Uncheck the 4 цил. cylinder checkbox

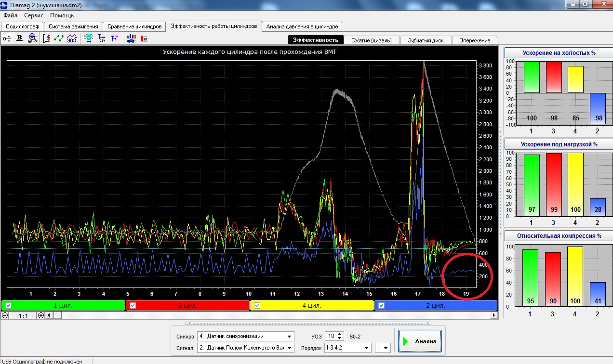coord(257,305)
